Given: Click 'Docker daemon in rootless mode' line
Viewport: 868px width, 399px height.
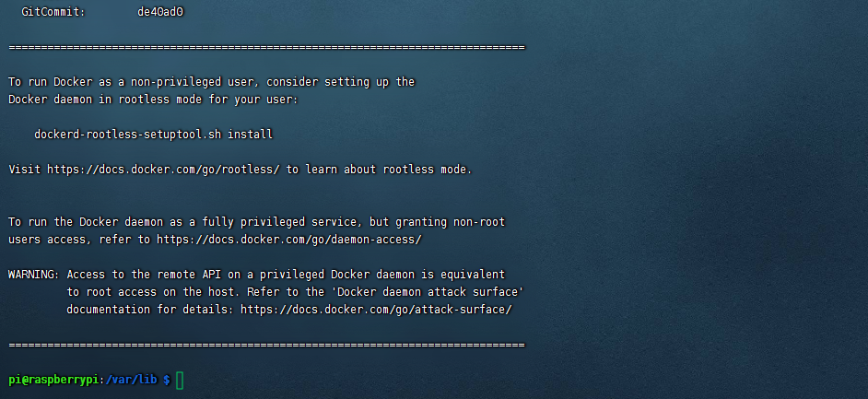Looking at the screenshot, I should point(153,100).
